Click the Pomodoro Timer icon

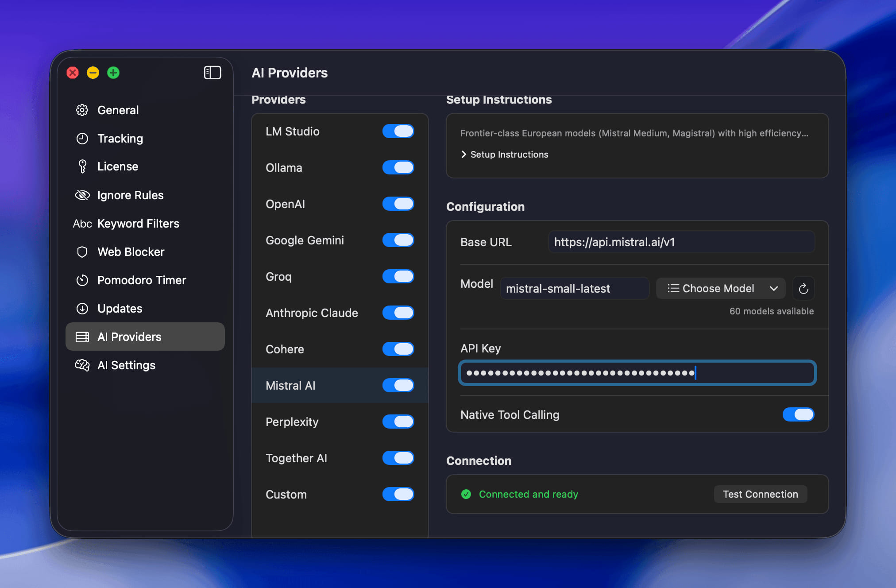[82, 280]
